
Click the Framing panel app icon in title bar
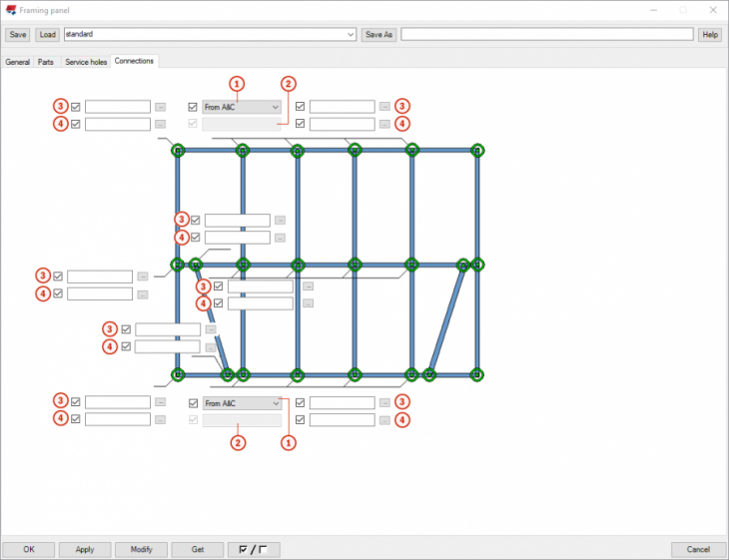[x=11, y=10]
